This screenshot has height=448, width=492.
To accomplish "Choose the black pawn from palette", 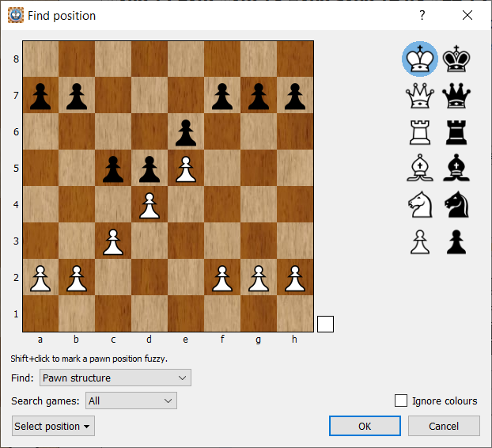I will coord(456,241).
